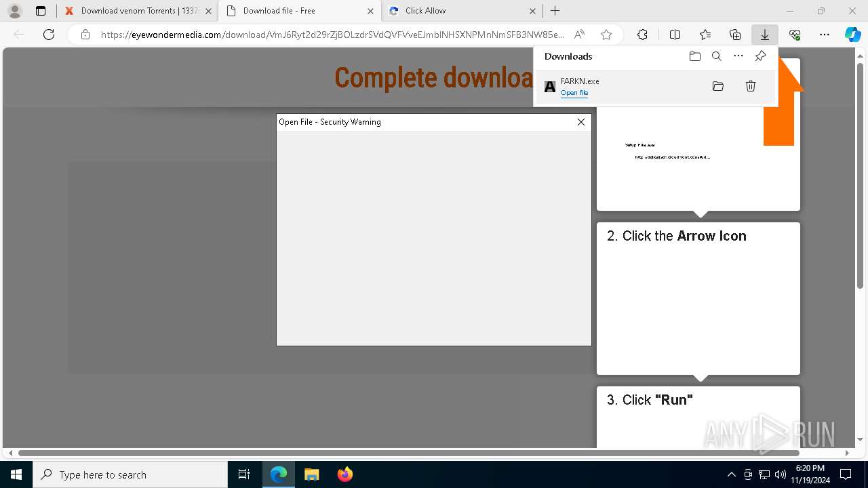Viewport: 868px width, 488px height.
Task: Toggle the Downloads toolbar button
Action: [764, 35]
